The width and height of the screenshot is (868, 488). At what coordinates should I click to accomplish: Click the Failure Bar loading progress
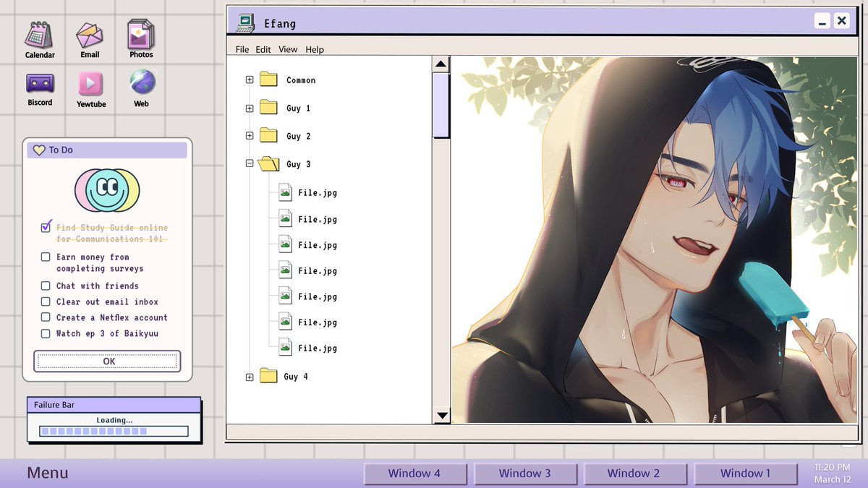point(112,429)
